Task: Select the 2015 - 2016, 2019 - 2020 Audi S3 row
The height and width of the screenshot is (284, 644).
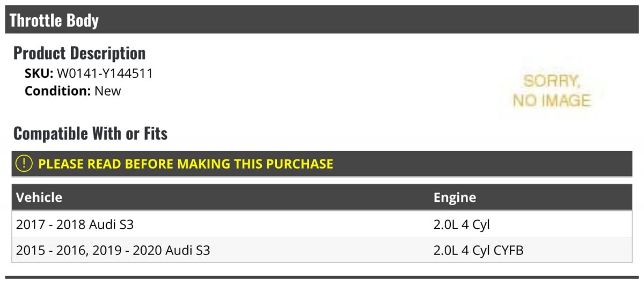Action: [x=322, y=250]
